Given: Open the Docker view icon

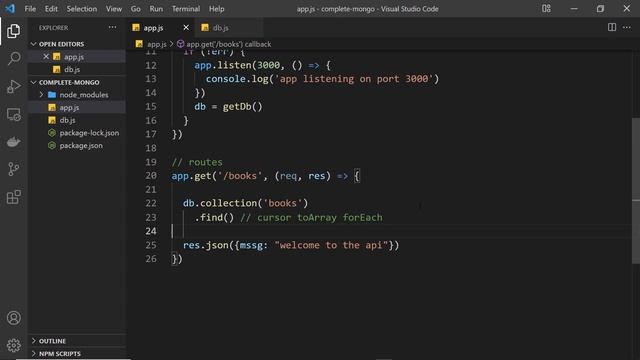Looking at the screenshot, I should click(13, 142).
